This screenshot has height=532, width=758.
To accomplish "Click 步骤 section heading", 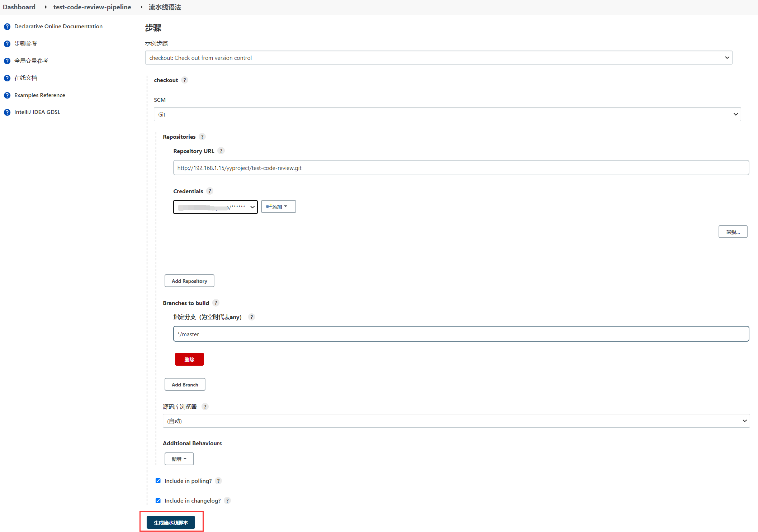I will pos(153,28).
